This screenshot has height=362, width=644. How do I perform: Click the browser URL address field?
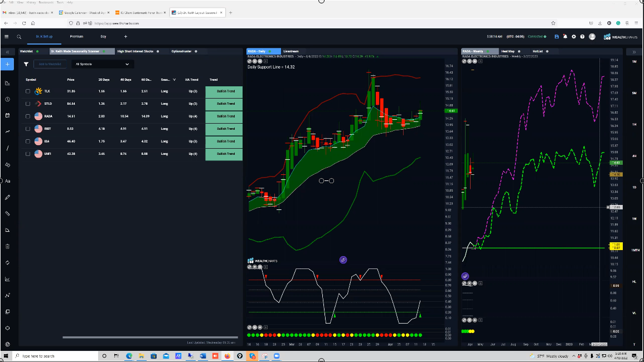pyautogui.click(x=308, y=23)
